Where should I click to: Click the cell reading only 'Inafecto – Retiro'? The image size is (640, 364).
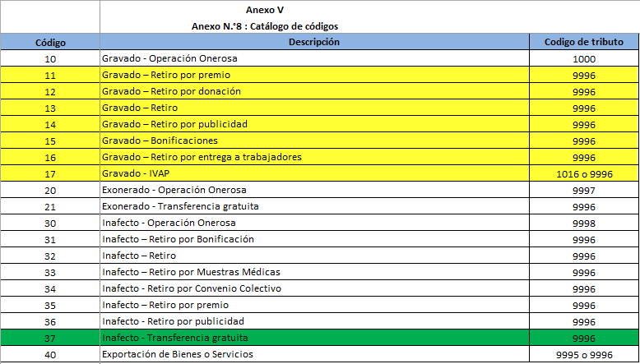[314, 256]
